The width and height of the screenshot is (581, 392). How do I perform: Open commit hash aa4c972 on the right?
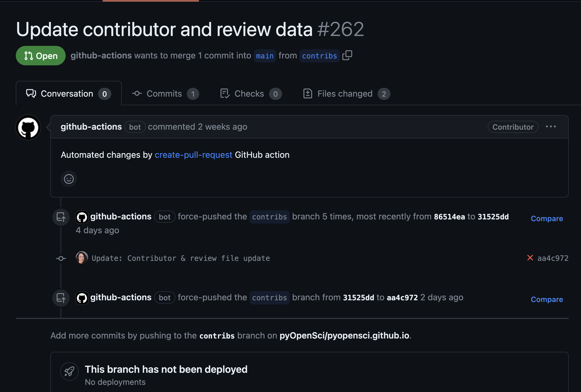pos(553,258)
